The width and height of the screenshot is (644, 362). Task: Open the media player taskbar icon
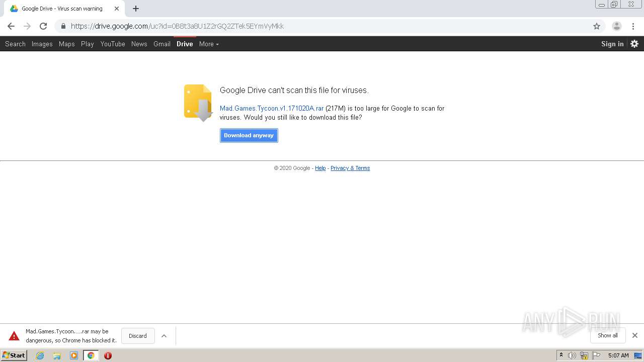pyautogui.click(x=74, y=355)
